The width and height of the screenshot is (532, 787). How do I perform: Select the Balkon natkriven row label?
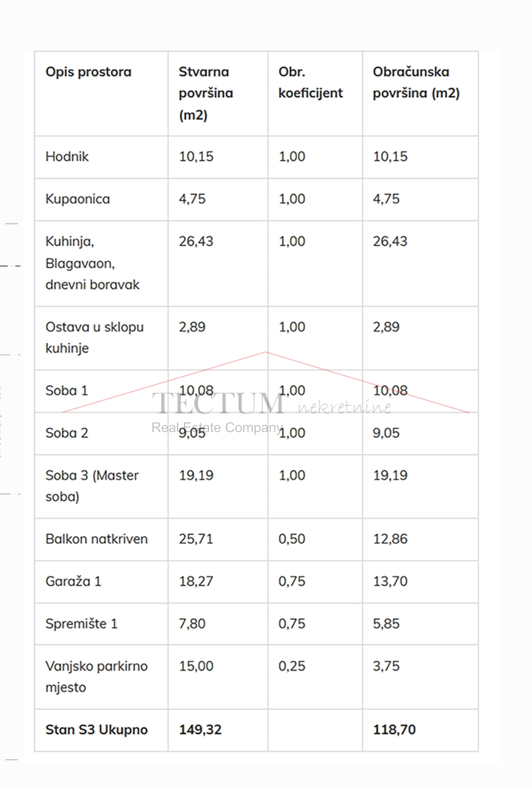point(97,539)
